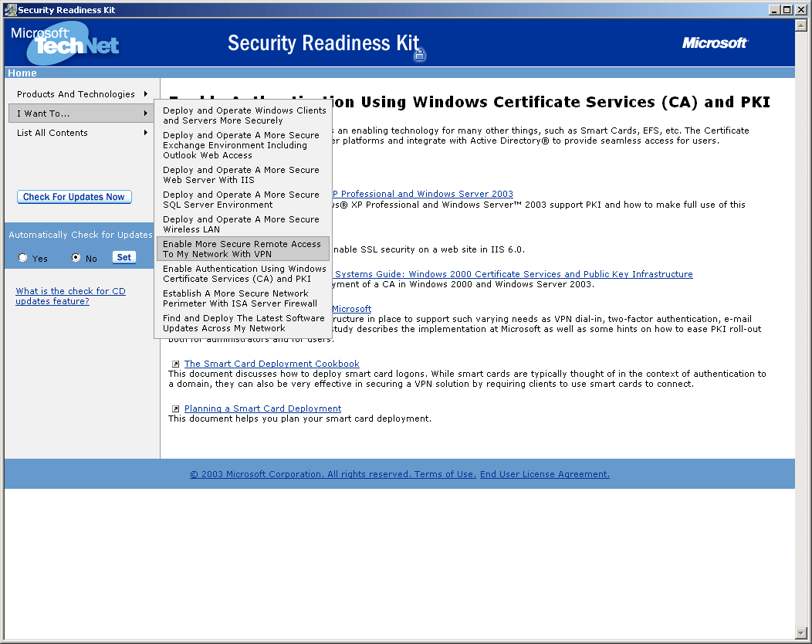Choose Enable More Secure Remote Access With VPN

(x=243, y=249)
